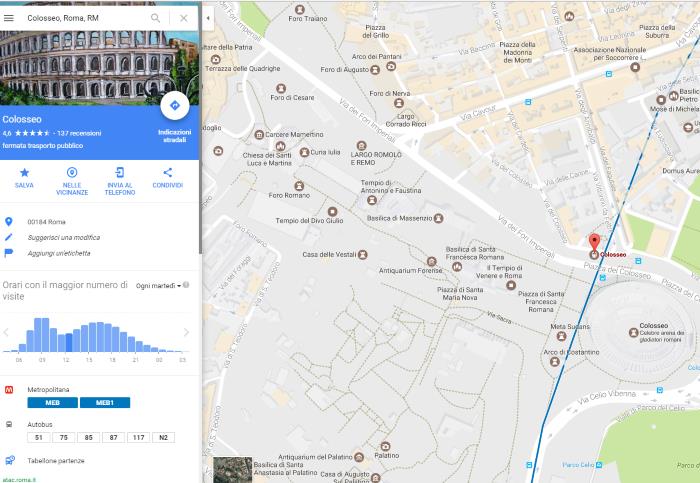Open the hamburger main menu

click(8, 18)
